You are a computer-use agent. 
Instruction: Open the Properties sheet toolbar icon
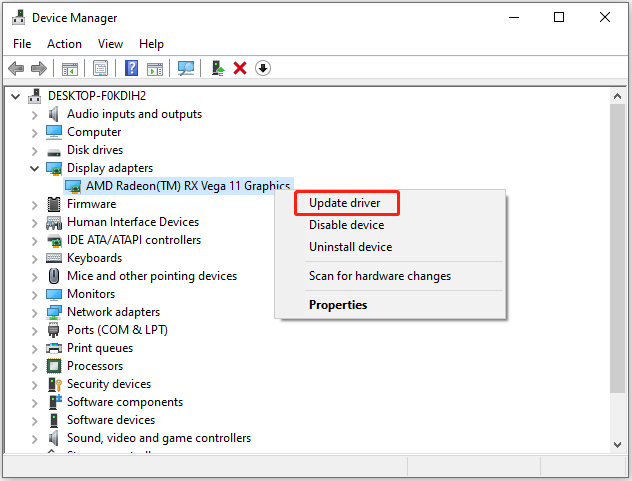(x=101, y=68)
